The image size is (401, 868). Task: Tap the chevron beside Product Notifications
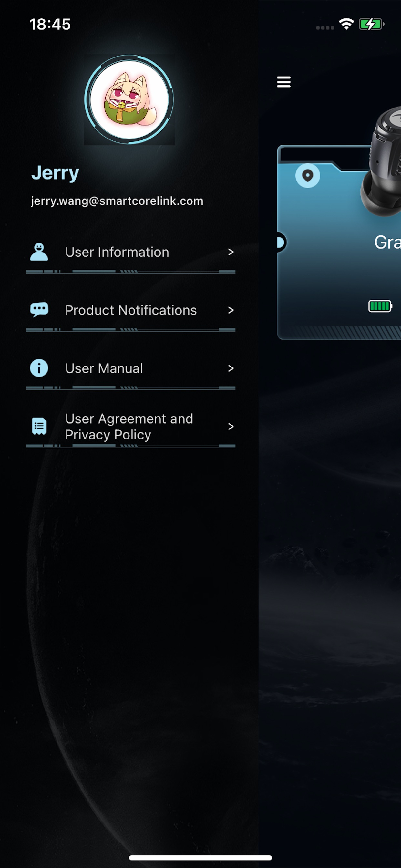(x=231, y=310)
